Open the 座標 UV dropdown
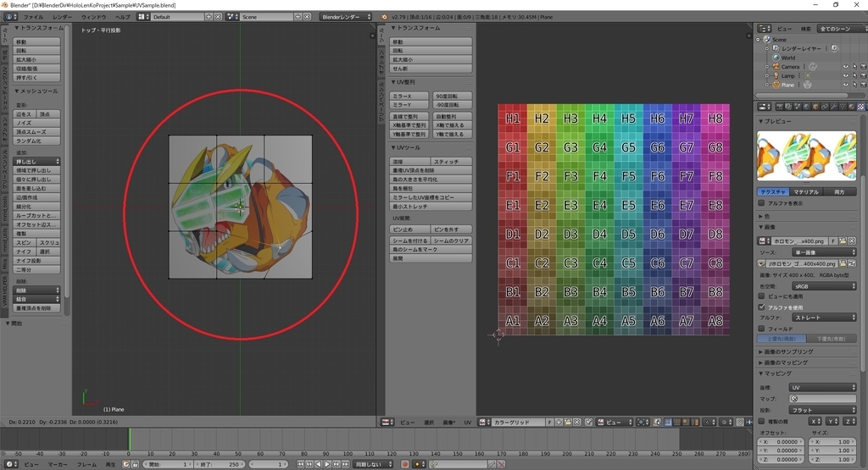The width and height of the screenshot is (868, 470). pyautogui.click(x=822, y=388)
